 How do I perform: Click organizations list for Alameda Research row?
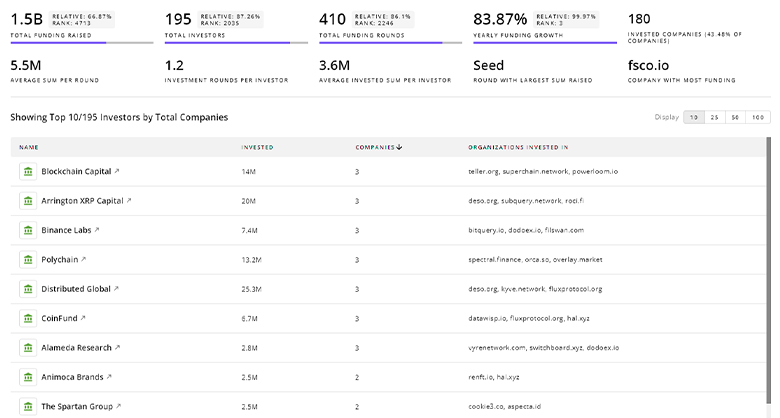543,347
